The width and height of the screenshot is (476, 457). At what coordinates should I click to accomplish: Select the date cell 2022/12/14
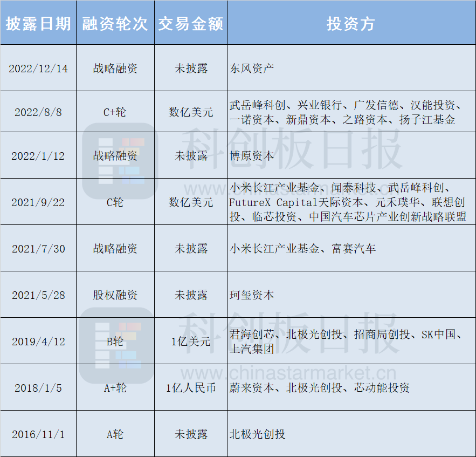pyautogui.click(x=38, y=69)
